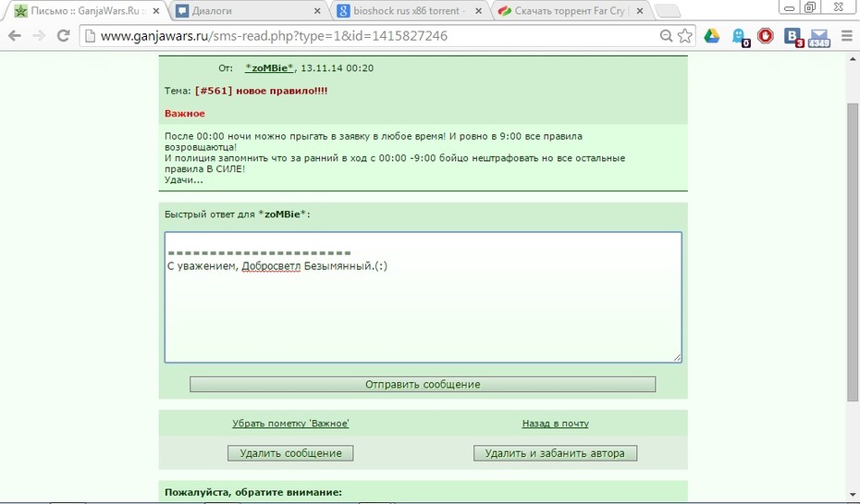Close the Far Cry torrent tab
This screenshot has height=504, width=860.
(640, 11)
